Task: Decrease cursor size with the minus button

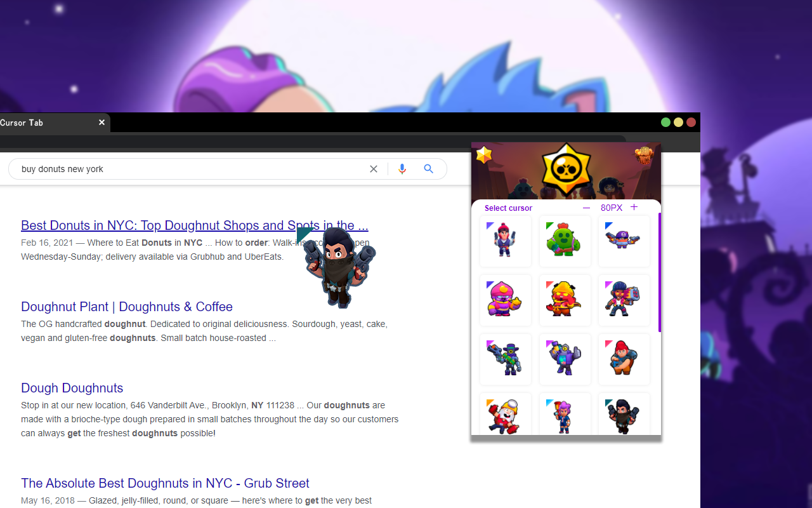Action: 586,208
